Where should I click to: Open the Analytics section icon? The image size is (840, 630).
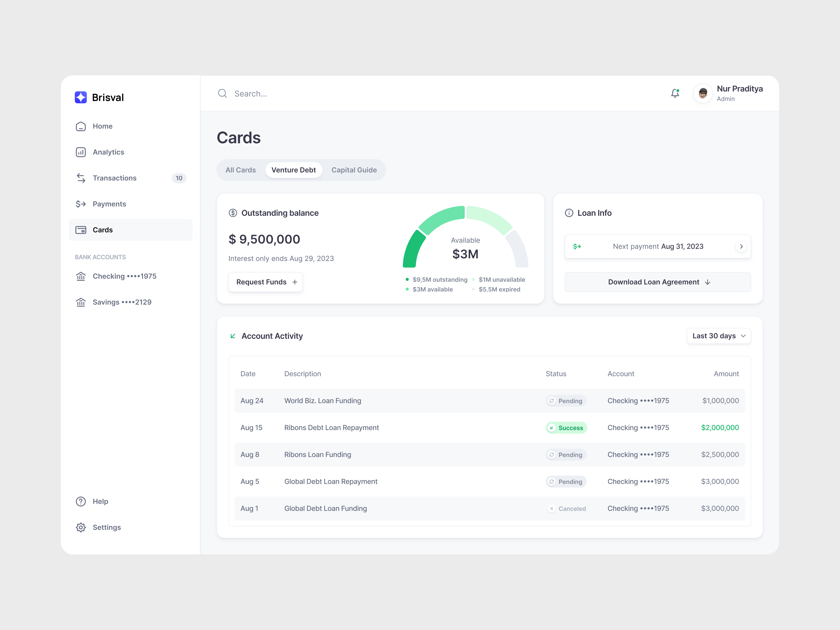click(x=81, y=152)
